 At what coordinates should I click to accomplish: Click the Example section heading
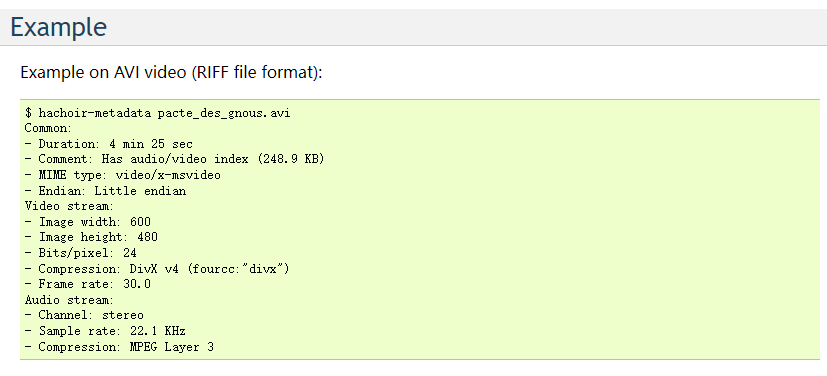tap(59, 27)
